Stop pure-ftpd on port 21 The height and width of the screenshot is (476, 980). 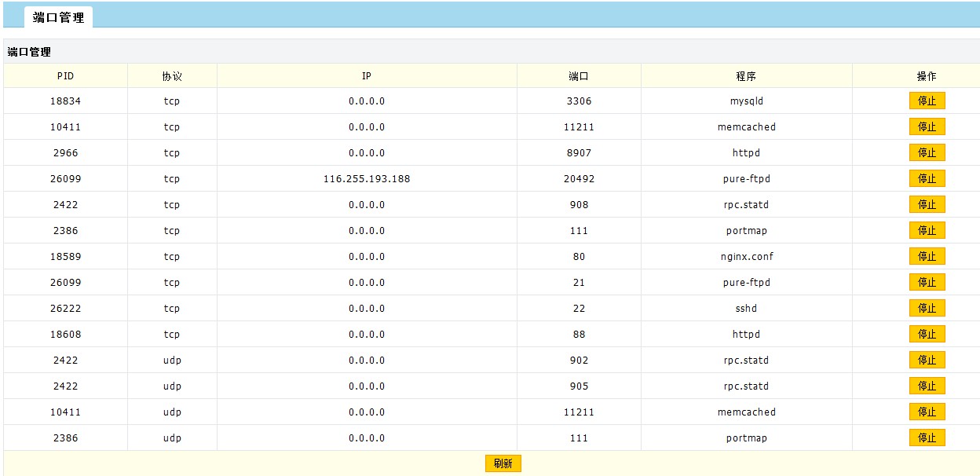tap(927, 283)
